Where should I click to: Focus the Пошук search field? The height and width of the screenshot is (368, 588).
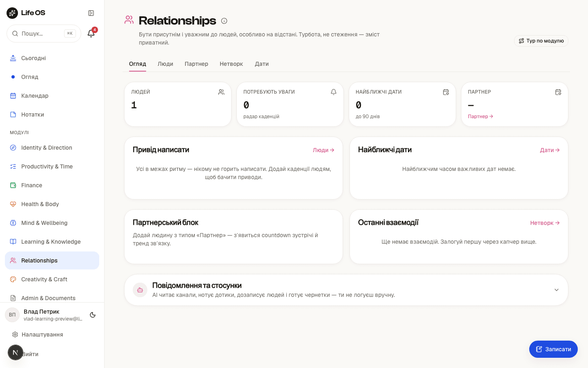[x=44, y=34]
